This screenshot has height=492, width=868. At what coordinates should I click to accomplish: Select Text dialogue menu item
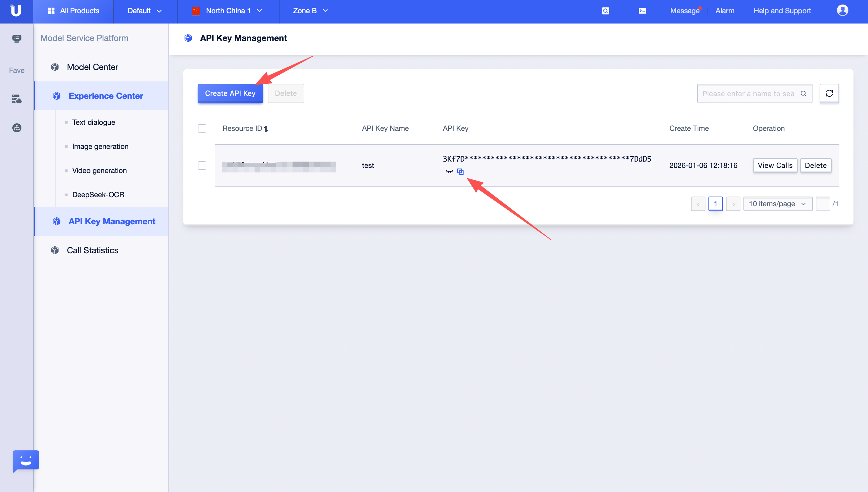(93, 122)
